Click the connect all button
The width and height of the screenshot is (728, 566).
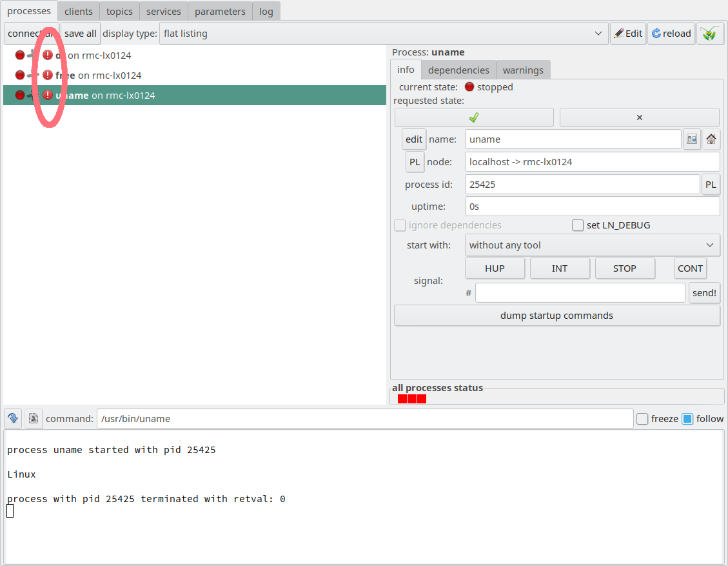coord(32,34)
